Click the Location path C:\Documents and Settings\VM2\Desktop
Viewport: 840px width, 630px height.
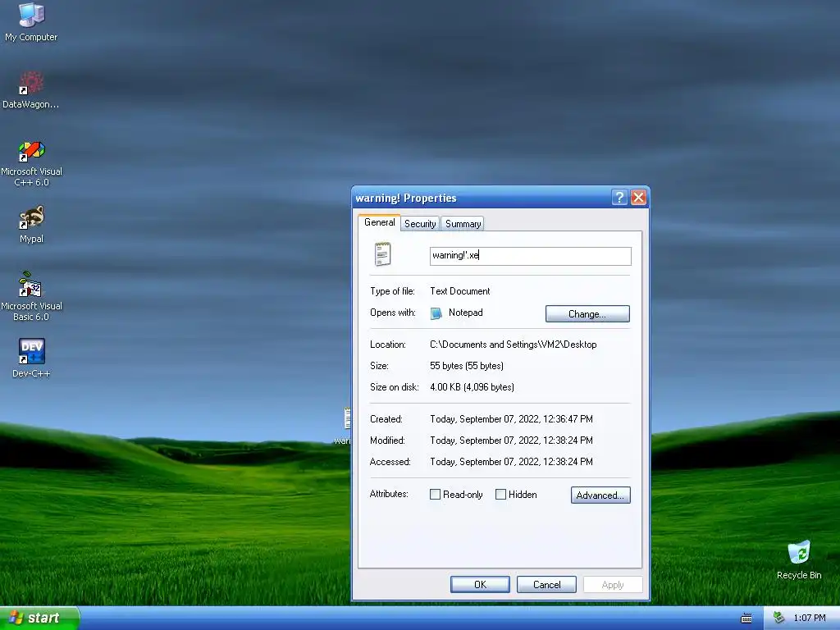click(514, 345)
